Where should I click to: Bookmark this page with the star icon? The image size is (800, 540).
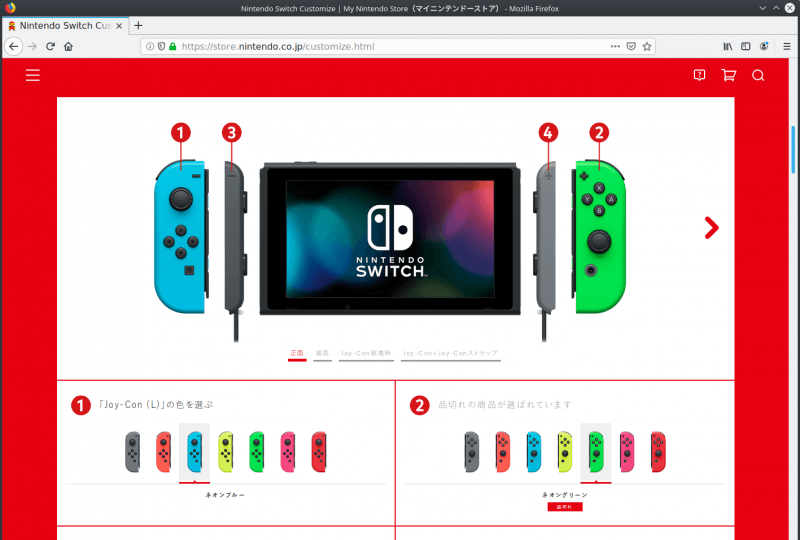(x=647, y=46)
